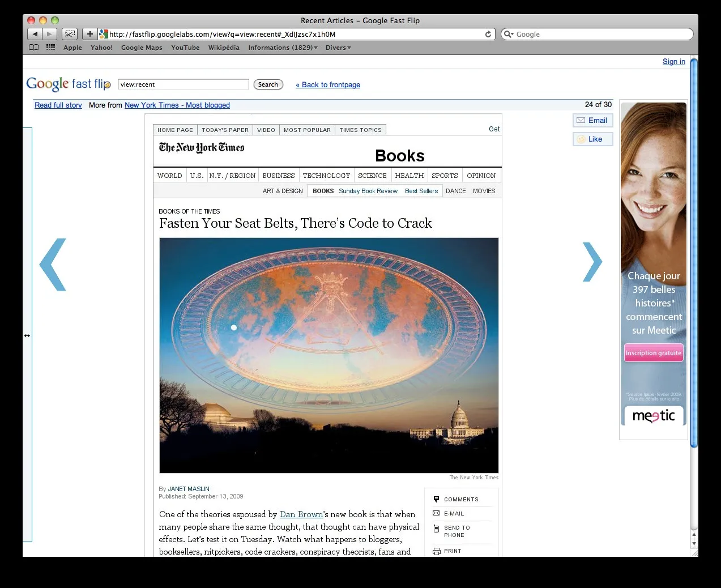This screenshot has height=588, width=721.
Task: Open the web clip scissors button
Action: pos(69,34)
